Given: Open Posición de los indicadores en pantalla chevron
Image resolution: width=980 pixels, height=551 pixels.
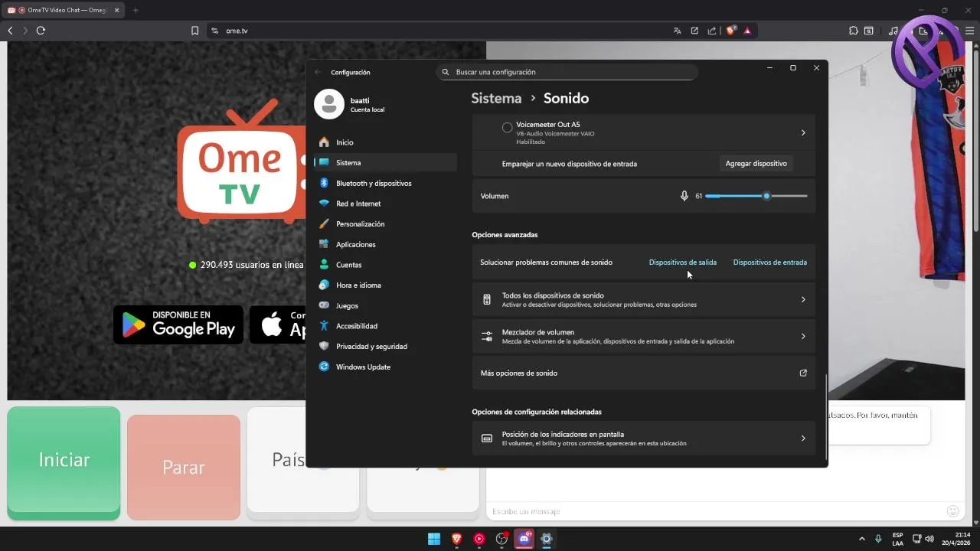Looking at the screenshot, I should pyautogui.click(x=803, y=439).
